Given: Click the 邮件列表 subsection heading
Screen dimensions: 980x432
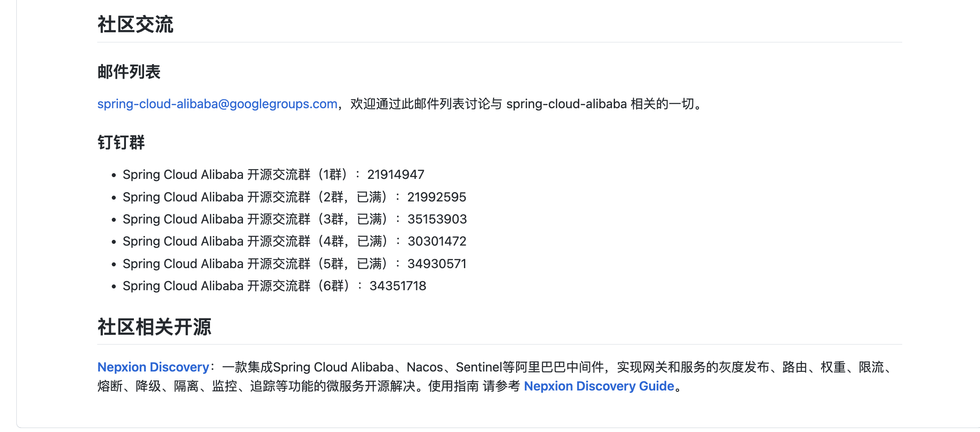Looking at the screenshot, I should click(129, 72).
